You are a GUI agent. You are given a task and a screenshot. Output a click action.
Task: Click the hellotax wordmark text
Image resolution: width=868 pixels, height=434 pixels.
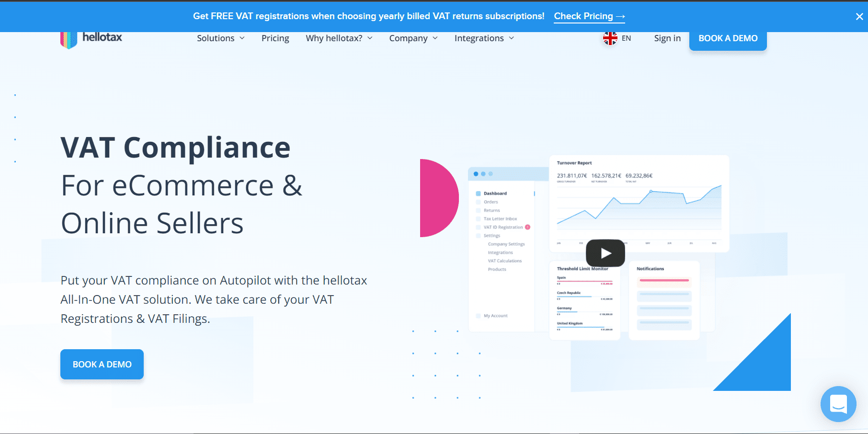coord(102,37)
